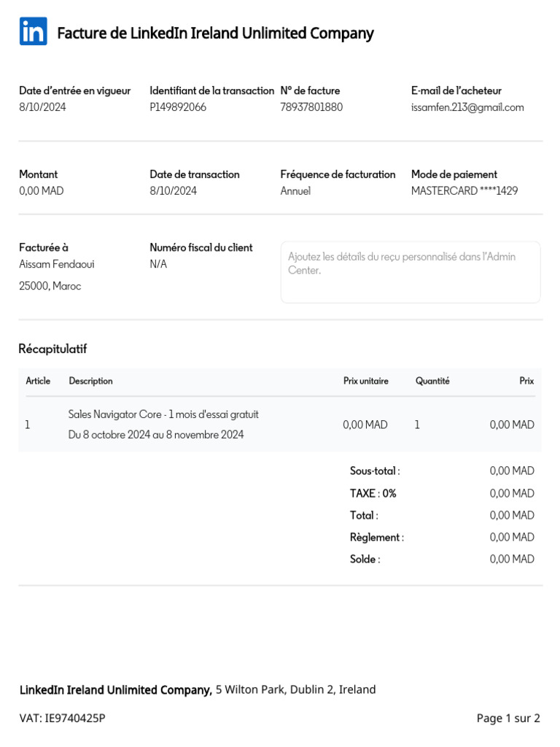Click the Page 1 sur 2 indicator
The width and height of the screenshot is (560, 747).
508,719
